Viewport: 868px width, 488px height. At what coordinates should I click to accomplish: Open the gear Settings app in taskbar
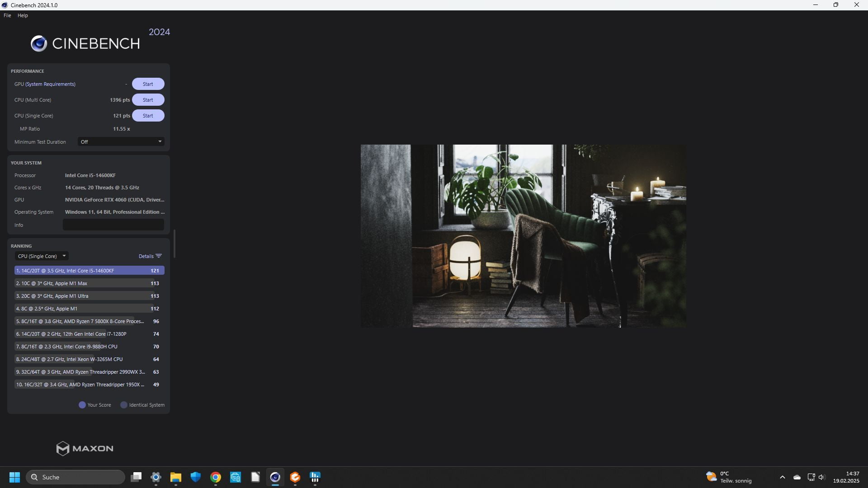coord(156,477)
